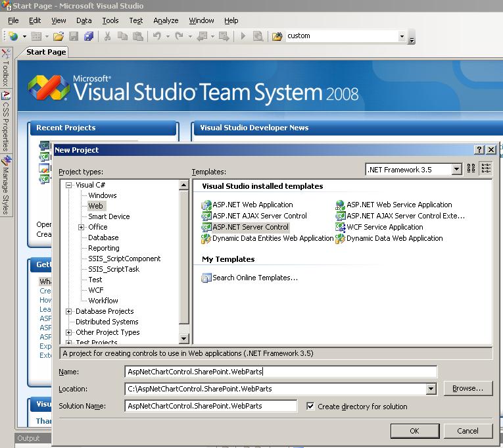Switch templates to small icons view
503x448 pixels.
click(x=486, y=168)
